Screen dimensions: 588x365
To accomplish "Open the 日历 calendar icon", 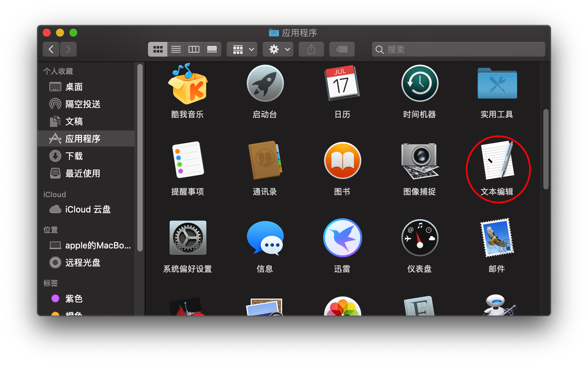I will [x=342, y=83].
